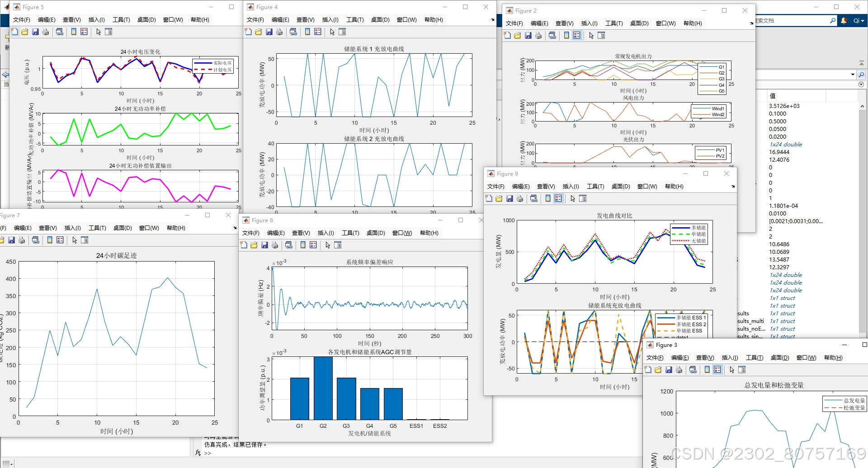Click the 值 column header
Viewport: 868px width, 468px height.
797,96
